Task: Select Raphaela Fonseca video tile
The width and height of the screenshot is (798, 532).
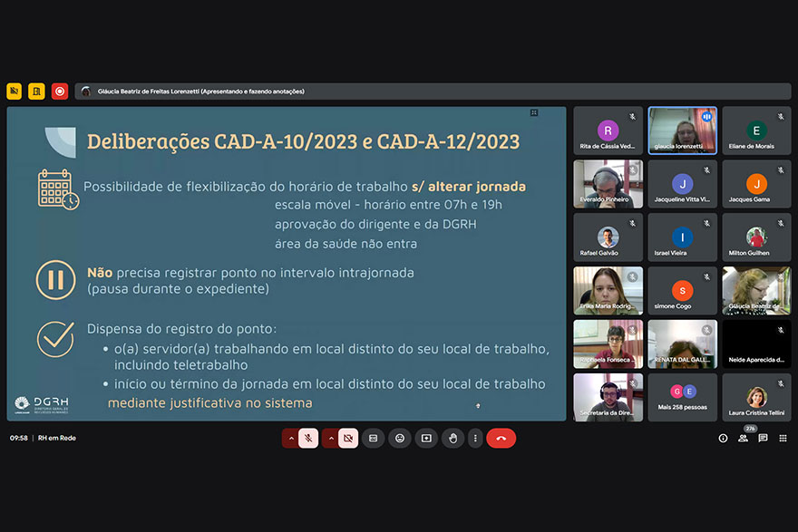Action: pos(608,344)
